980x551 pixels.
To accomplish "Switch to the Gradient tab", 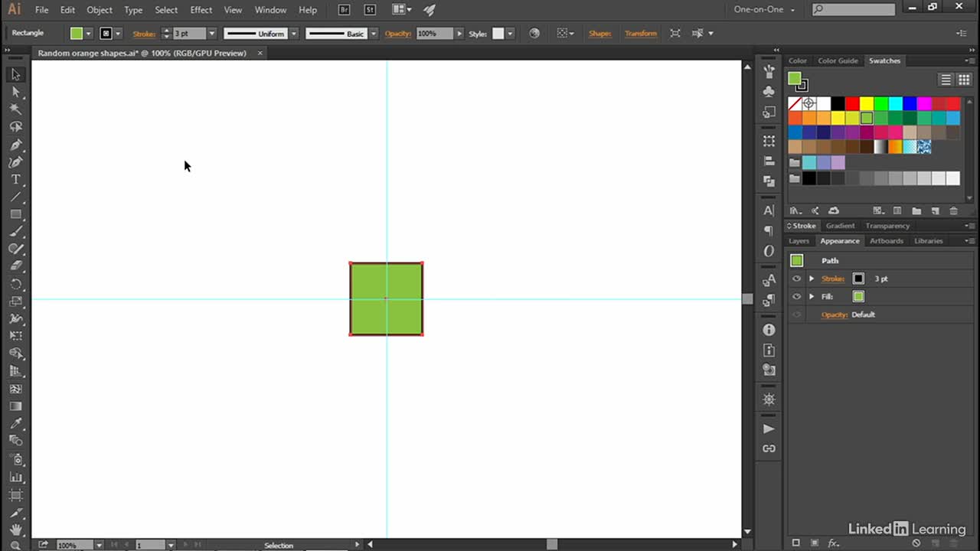I will (840, 226).
